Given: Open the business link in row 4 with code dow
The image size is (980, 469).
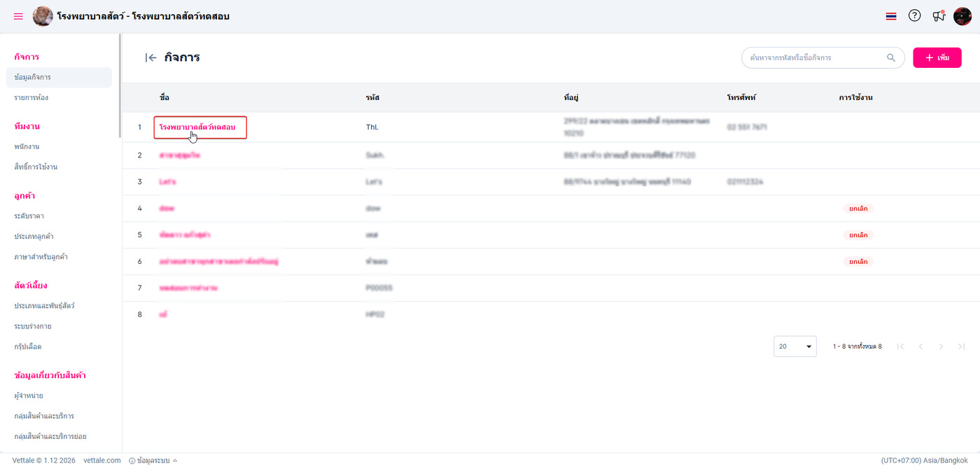Looking at the screenshot, I should coord(167,209).
